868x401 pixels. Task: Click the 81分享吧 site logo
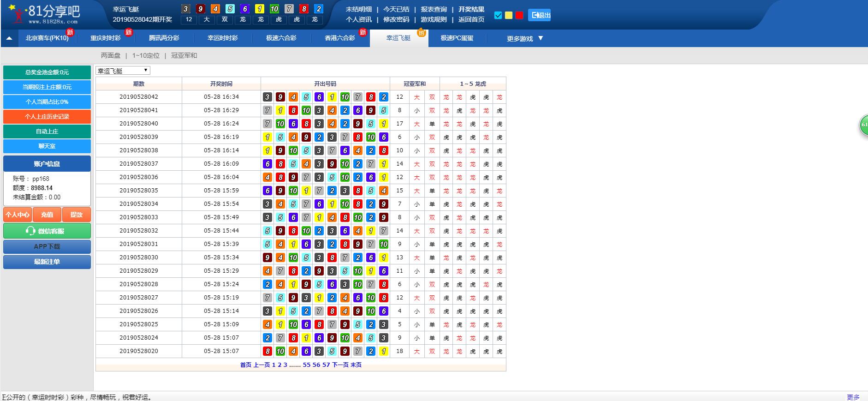point(45,15)
